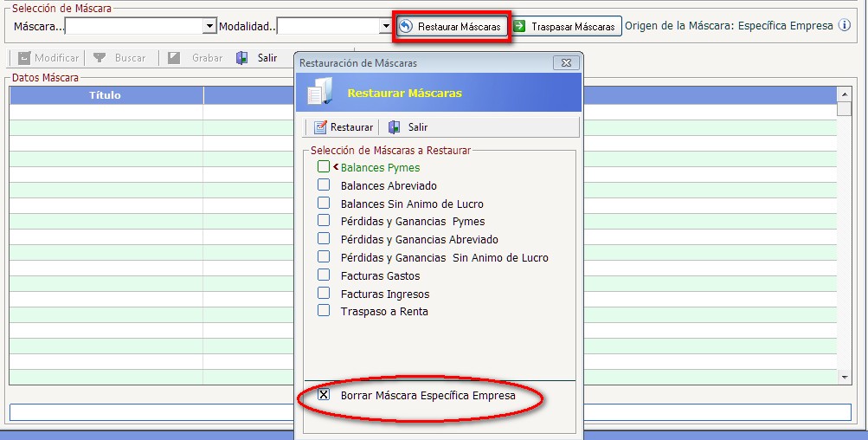Click the Restaurar Máscaras document icon in header
Screen dimensions: 868x440
pyautogui.click(x=320, y=93)
